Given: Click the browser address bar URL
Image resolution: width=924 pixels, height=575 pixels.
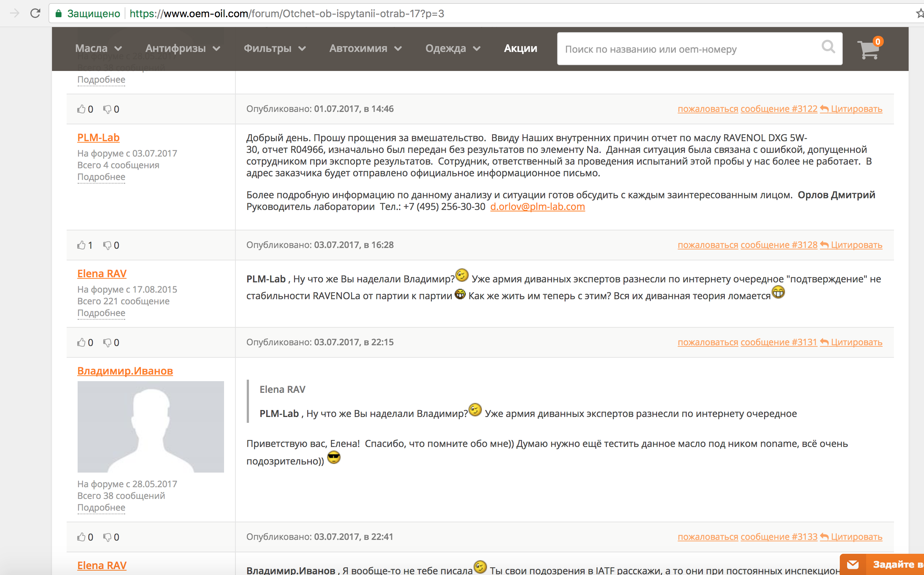Looking at the screenshot, I should point(287,14).
